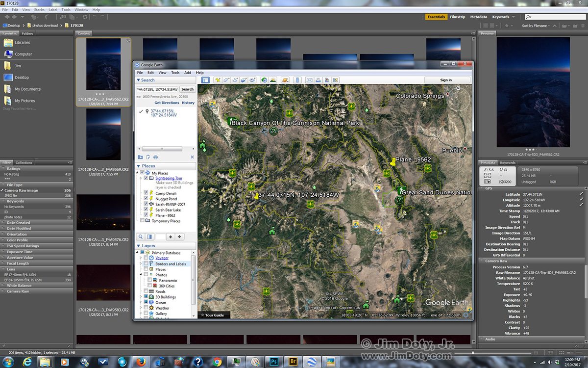The height and width of the screenshot is (368, 588).
Task: Email the view using envelope icon
Action: pos(310,80)
